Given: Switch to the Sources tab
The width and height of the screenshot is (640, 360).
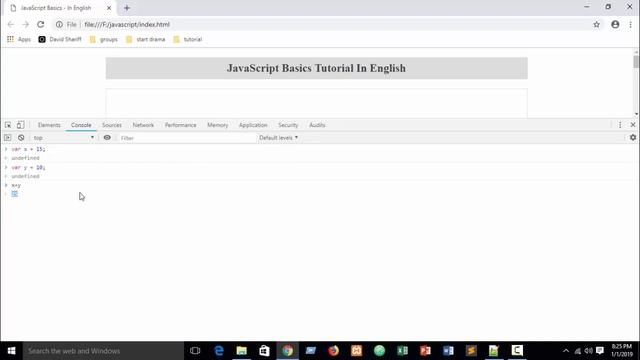Looking at the screenshot, I should (x=112, y=125).
